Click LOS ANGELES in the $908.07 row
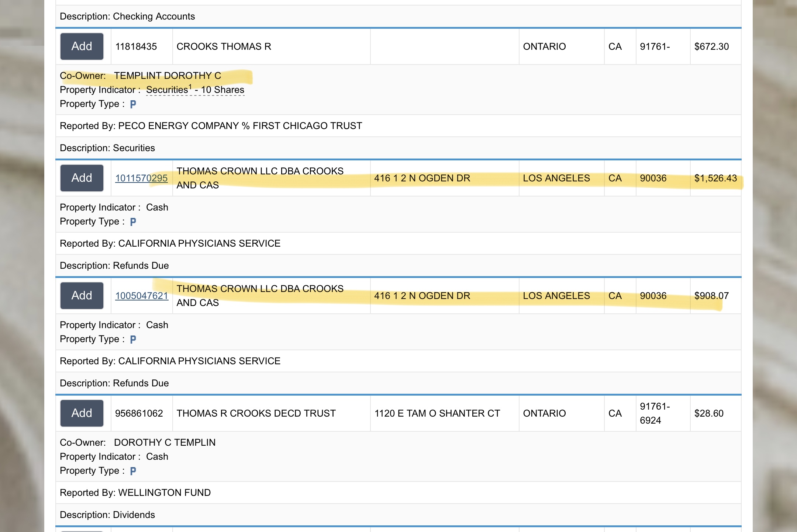The height and width of the screenshot is (532, 797). tap(556, 296)
